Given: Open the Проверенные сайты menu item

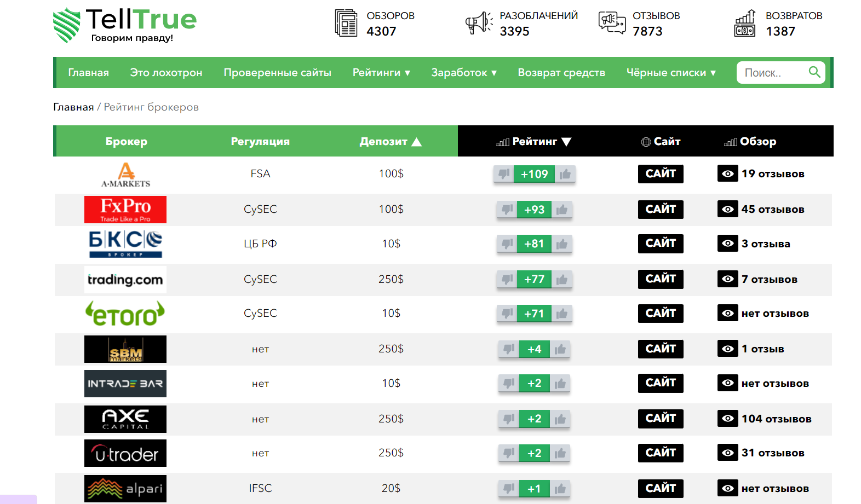Looking at the screenshot, I should (277, 72).
